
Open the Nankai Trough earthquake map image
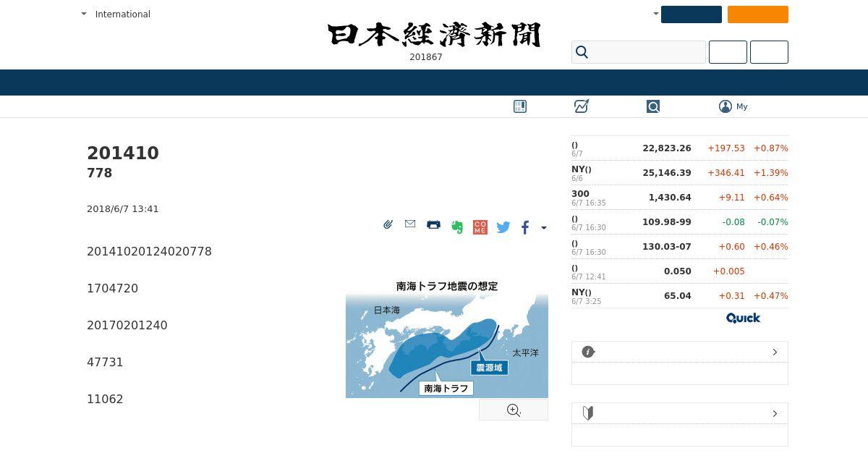(x=447, y=338)
